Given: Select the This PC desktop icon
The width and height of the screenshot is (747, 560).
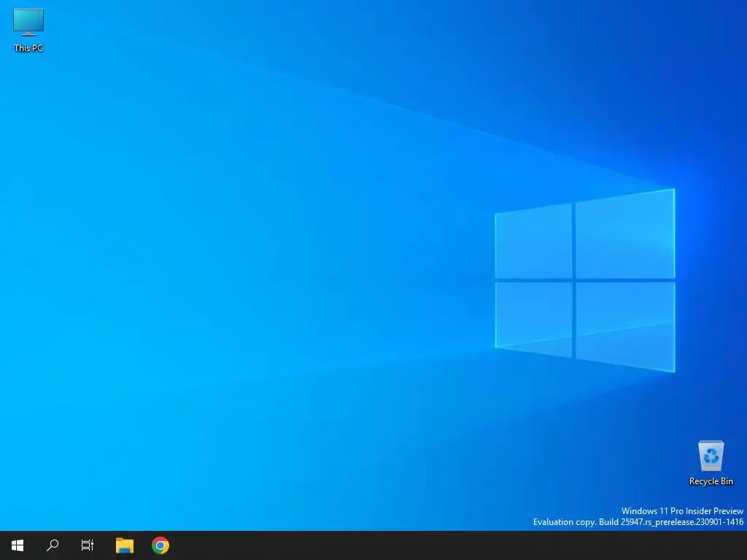Looking at the screenshot, I should (x=28, y=31).
